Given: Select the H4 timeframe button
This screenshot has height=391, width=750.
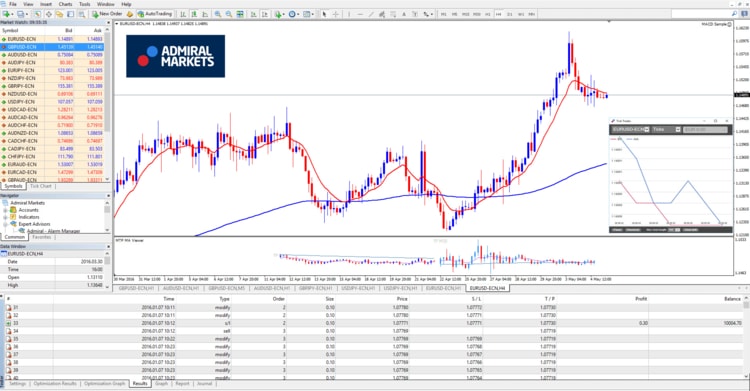Looking at the screenshot, I should [498, 14].
